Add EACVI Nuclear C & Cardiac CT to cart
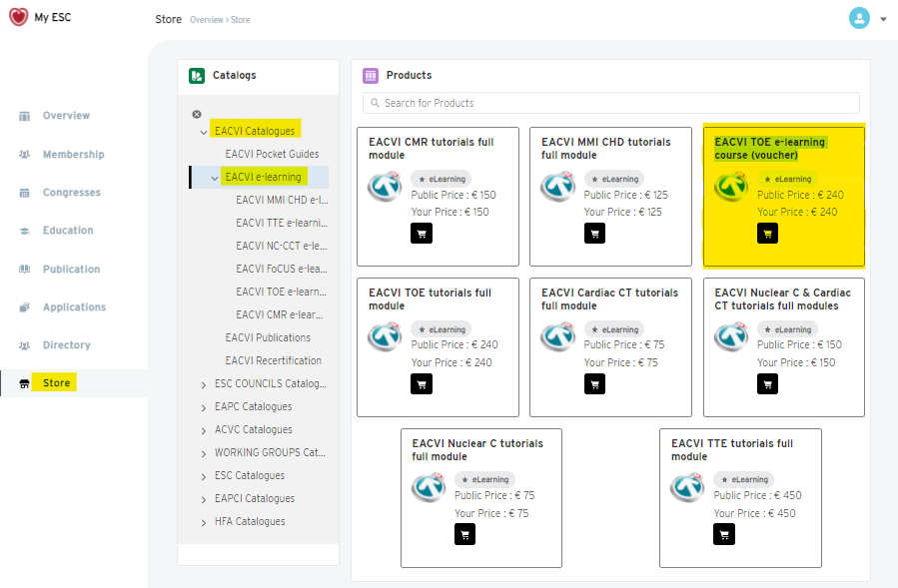Screen dimensions: 898x588 click(x=767, y=383)
